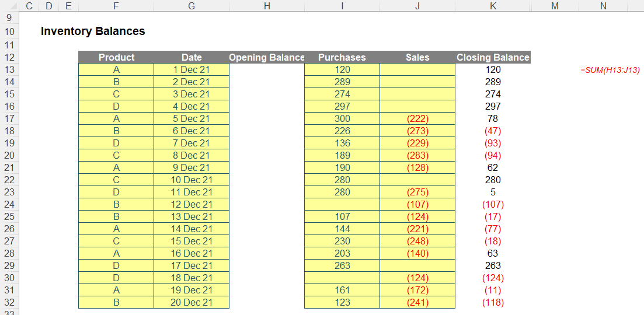Click the Opening Balance header cell
The height and width of the screenshot is (315, 644).
click(x=267, y=57)
